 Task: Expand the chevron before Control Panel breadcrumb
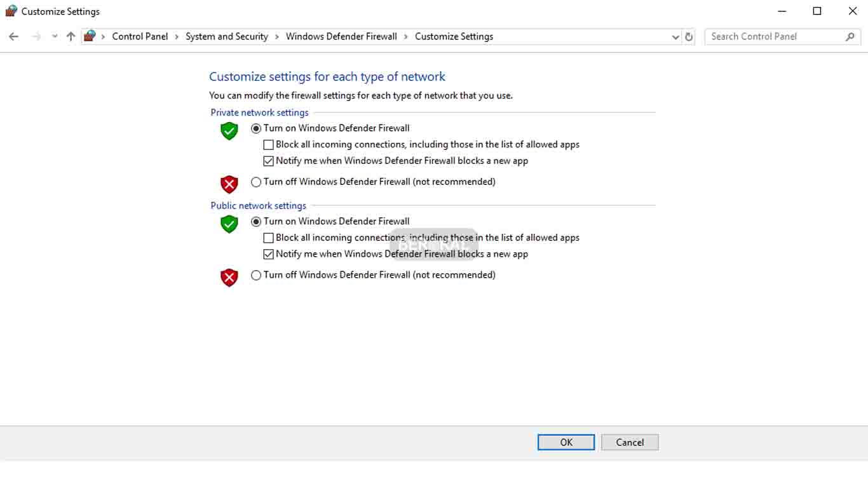(x=104, y=37)
